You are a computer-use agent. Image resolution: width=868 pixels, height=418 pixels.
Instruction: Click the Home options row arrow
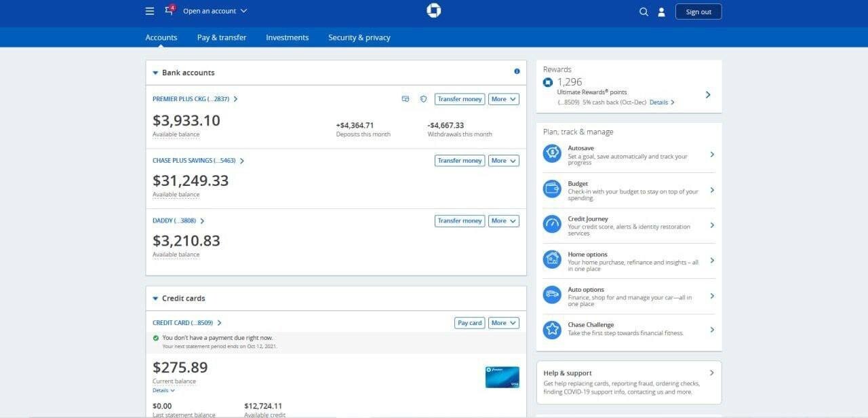[x=712, y=261]
